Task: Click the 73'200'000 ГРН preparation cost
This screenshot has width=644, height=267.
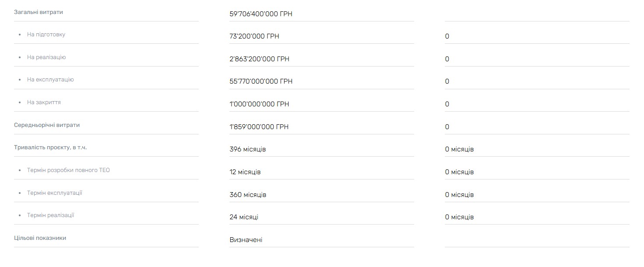Action: tap(254, 36)
